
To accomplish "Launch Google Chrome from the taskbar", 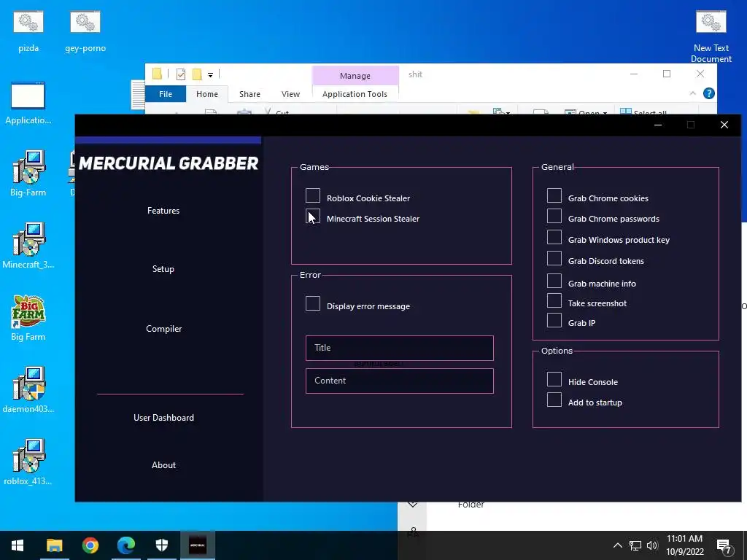I will coord(90,545).
